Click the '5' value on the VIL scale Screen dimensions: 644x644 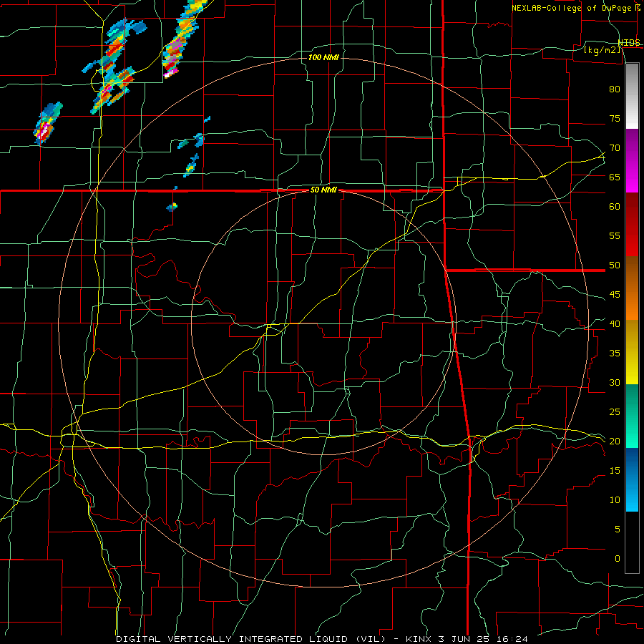coord(618,530)
